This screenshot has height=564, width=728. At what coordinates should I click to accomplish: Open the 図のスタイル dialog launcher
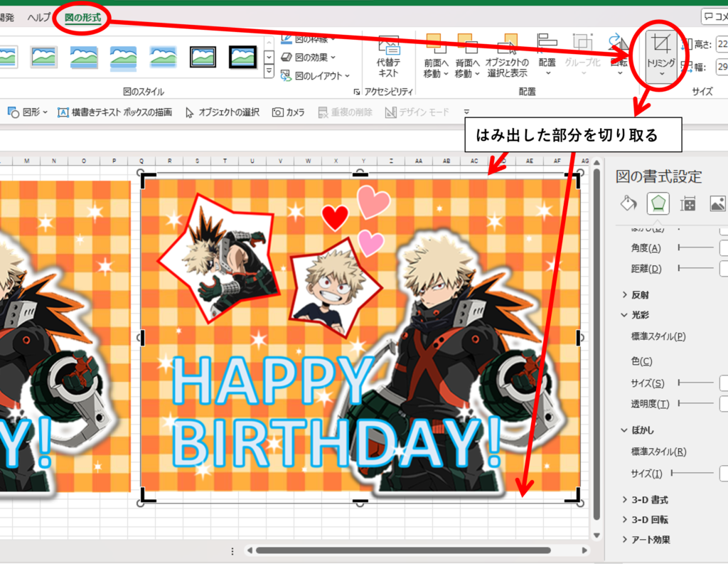pyautogui.click(x=357, y=92)
